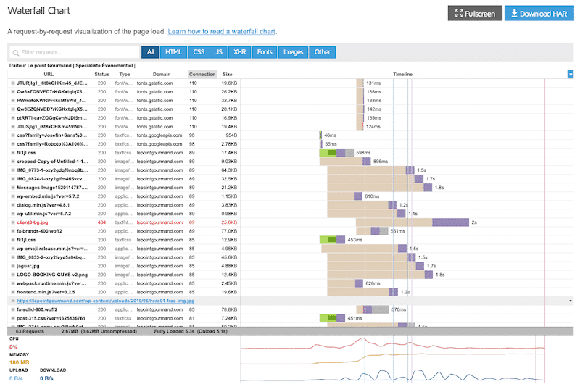Filter by XHR requests
The image size is (580, 392).
coord(239,52)
